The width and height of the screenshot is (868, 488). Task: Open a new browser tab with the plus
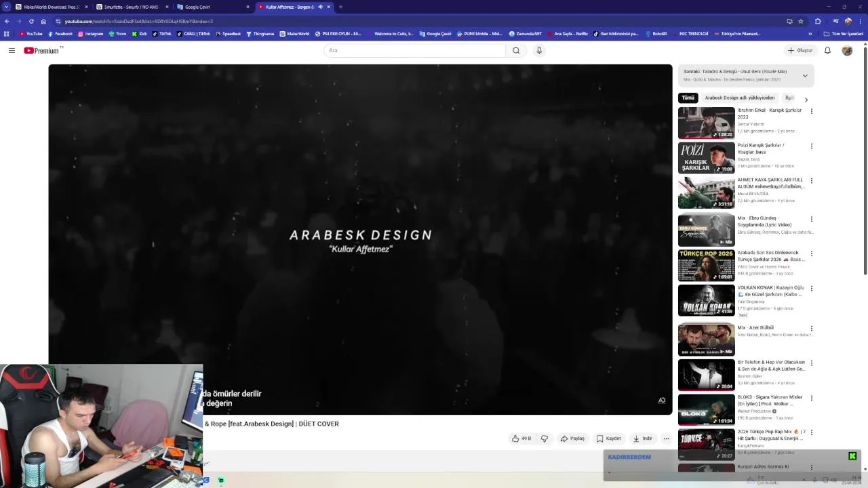(x=340, y=7)
